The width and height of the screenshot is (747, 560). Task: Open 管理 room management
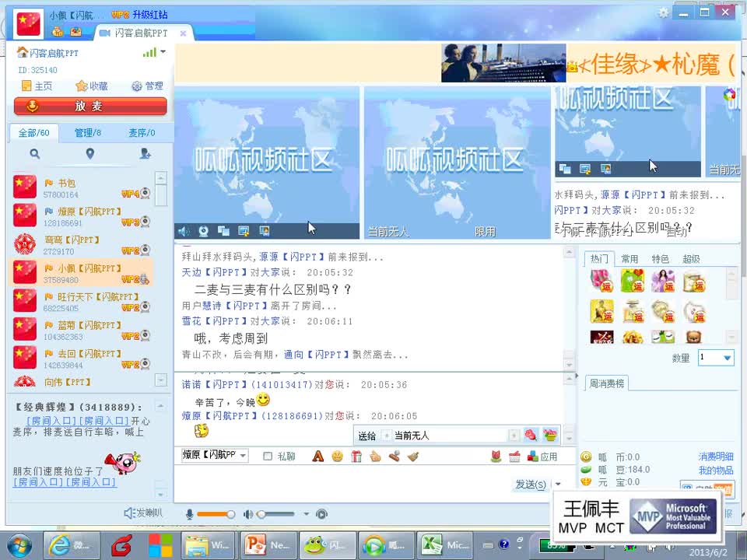point(147,86)
